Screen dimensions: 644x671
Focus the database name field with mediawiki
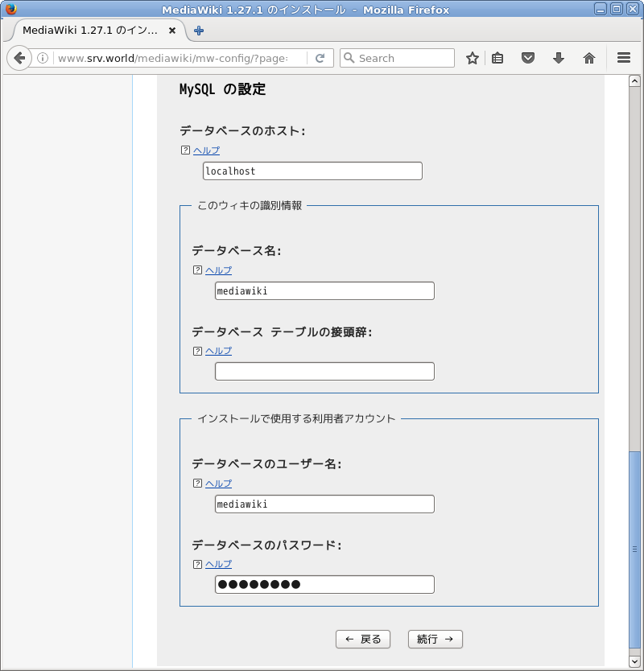click(x=324, y=290)
